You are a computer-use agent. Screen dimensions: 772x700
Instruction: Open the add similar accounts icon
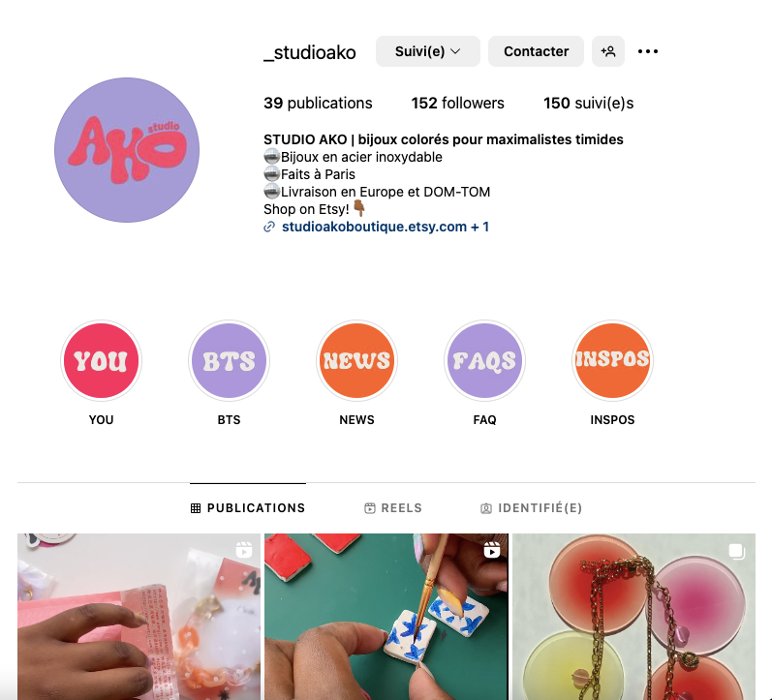pyautogui.click(x=608, y=51)
